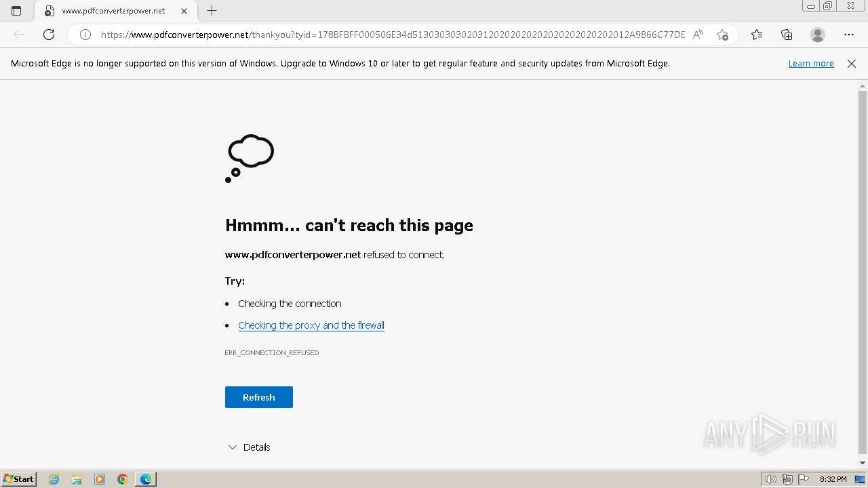The height and width of the screenshot is (488, 868).
Task: Click the address bar URL field
Action: click(x=393, y=35)
